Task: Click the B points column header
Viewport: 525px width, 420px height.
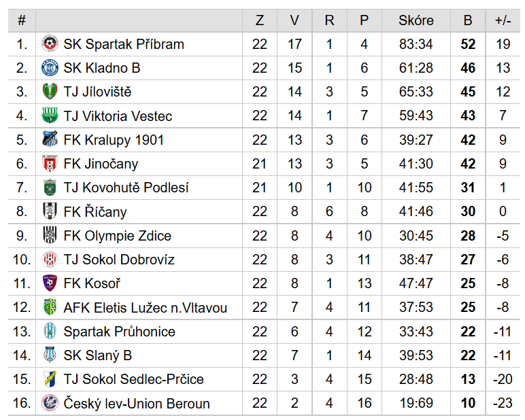Action: 468,20
